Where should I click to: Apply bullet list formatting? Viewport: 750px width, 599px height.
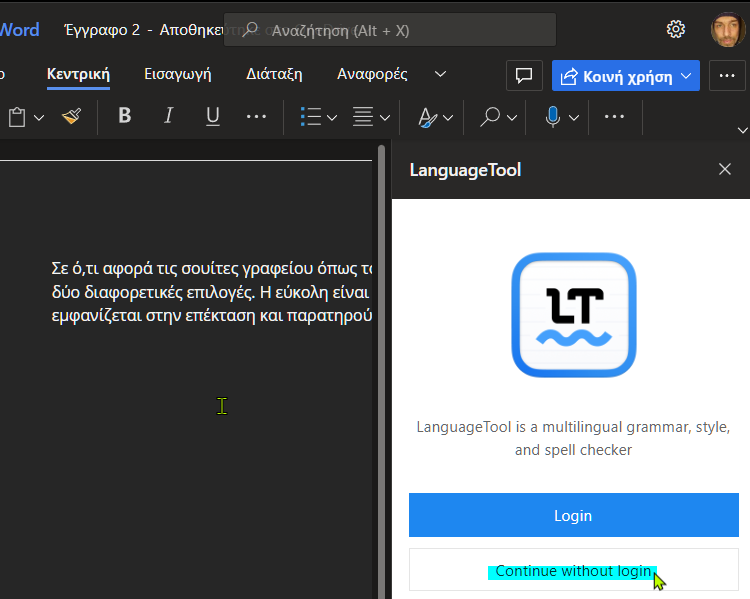(310, 117)
